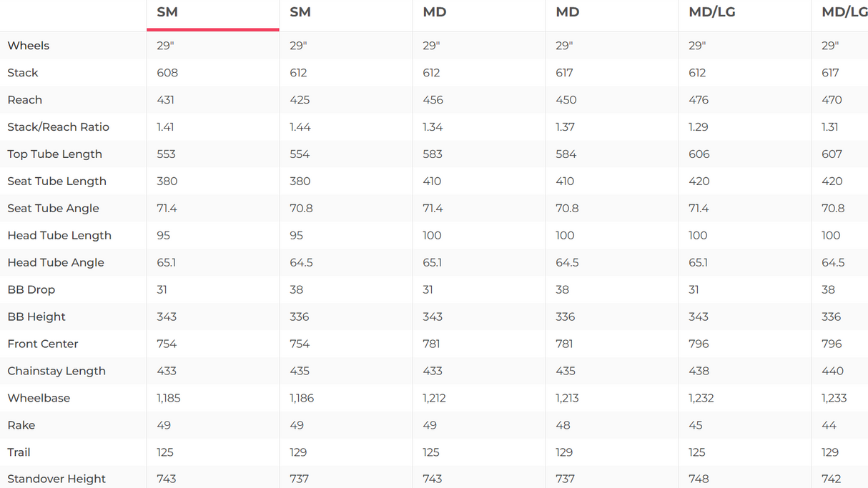Select the Chainstay Length row label
The image size is (868, 488).
pyautogui.click(x=56, y=372)
